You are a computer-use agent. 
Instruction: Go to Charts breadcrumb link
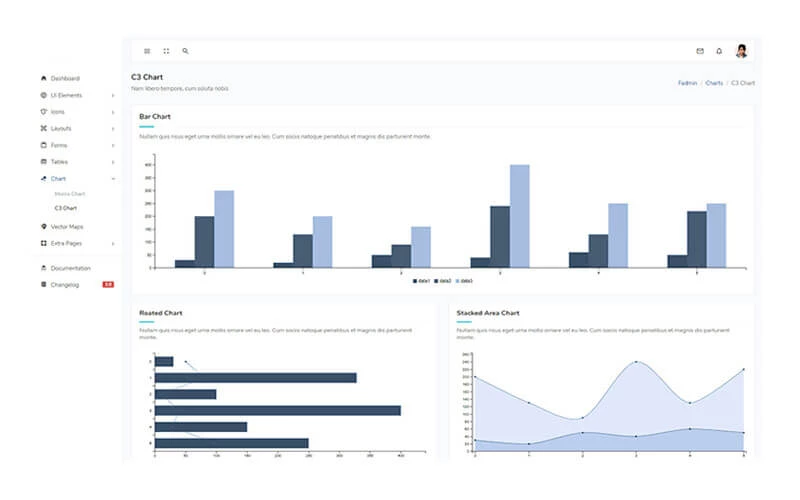(714, 83)
